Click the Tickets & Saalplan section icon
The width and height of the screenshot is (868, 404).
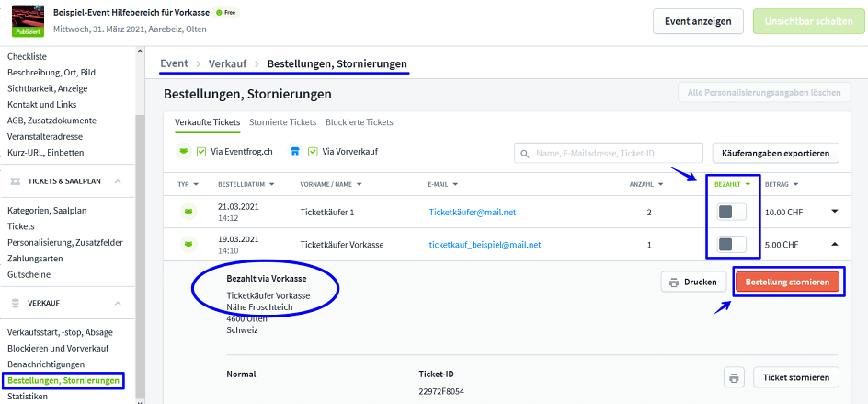[x=17, y=182]
